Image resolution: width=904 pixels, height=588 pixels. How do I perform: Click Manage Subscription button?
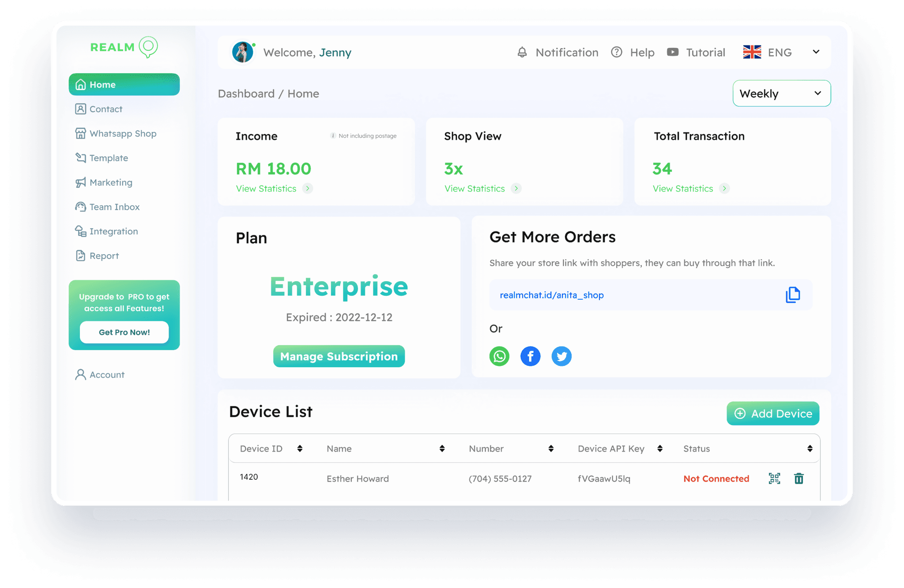(339, 356)
